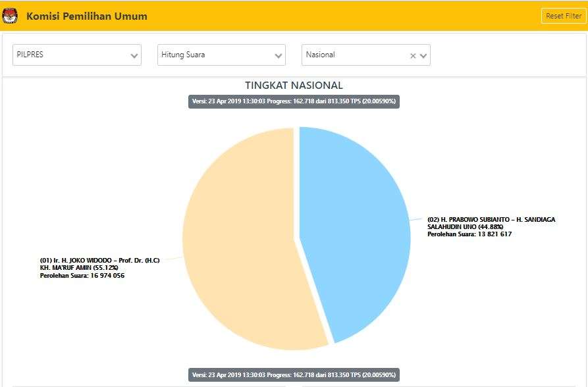
Task: Click the Hitung Suara chevron icon
Action: pyautogui.click(x=279, y=56)
